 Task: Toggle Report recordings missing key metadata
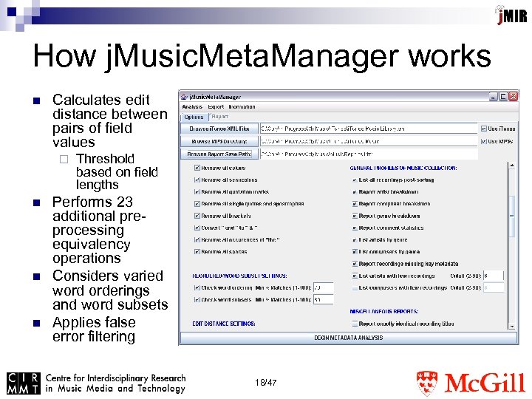pyautogui.click(x=355, y=264)
